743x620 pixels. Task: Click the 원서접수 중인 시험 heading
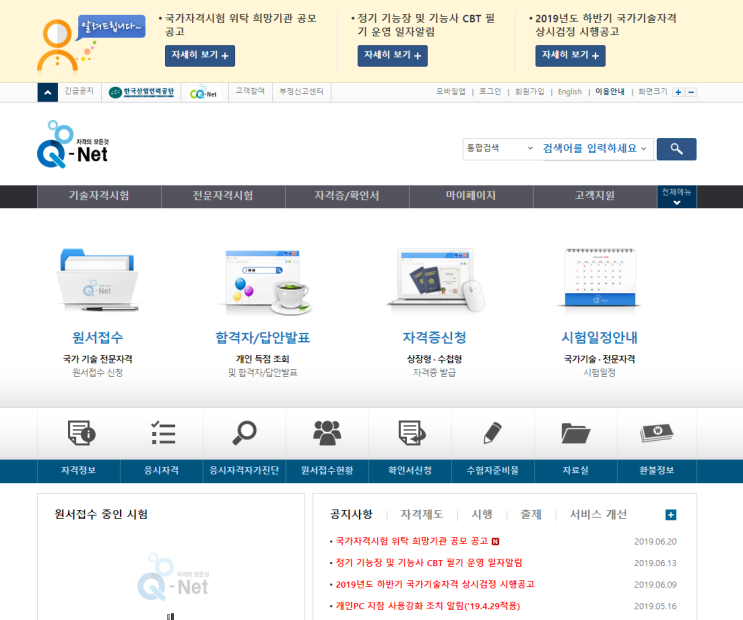pos(101,514)
